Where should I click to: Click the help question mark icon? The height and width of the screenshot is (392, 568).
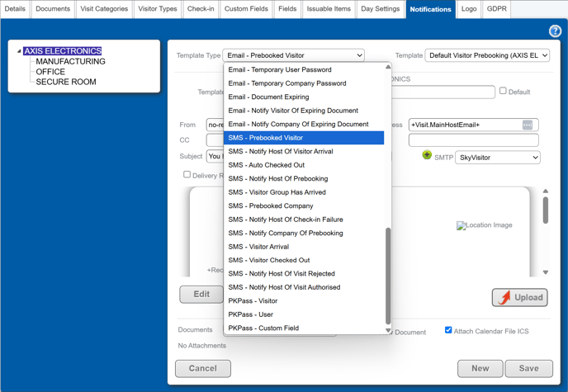coord(555,31)
